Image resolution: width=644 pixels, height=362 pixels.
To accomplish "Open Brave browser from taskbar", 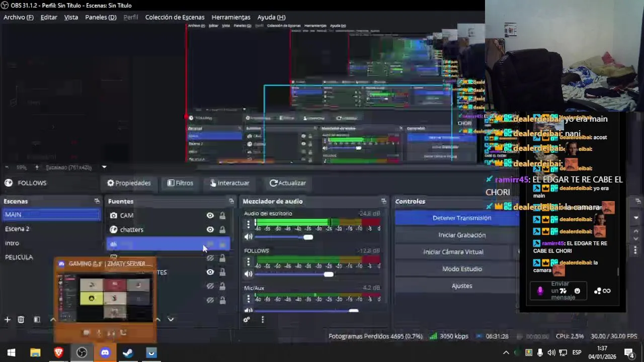I will (x=58, y=352).
